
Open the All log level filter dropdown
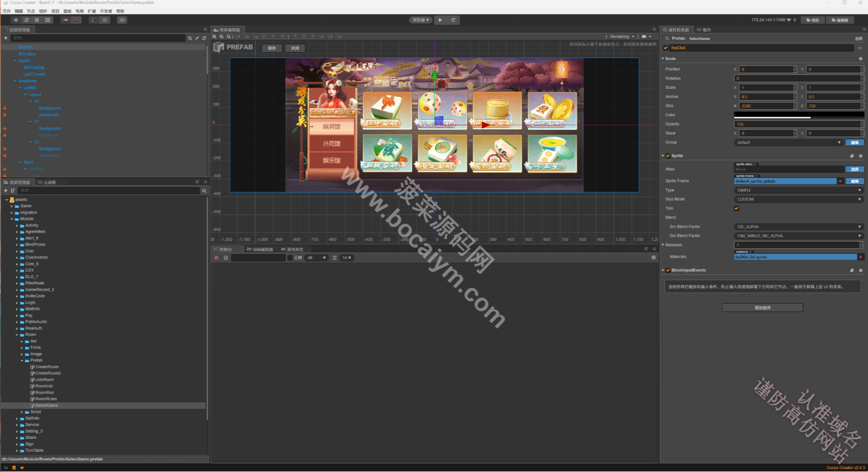click(317, 258)
